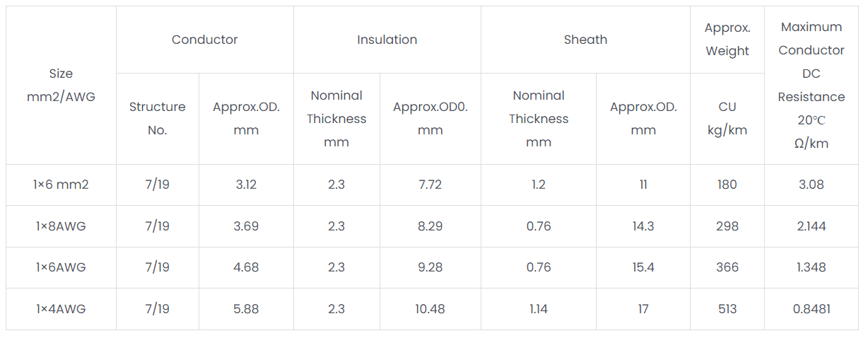Click the Sheath column header
This screenshot has width=868, height=338.
[585, 40]
